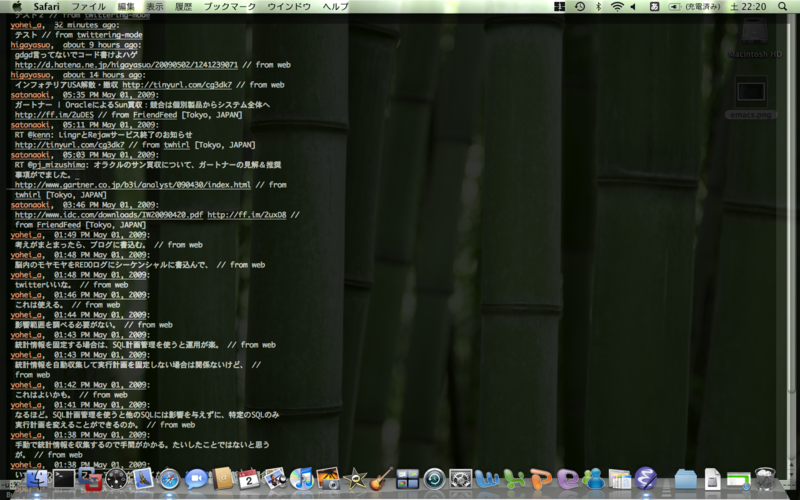Image resolution: width=800 pixels, height=500 pixels.
Task: Click the menu bar clock 土 22:20
Action: coord(748,7)
